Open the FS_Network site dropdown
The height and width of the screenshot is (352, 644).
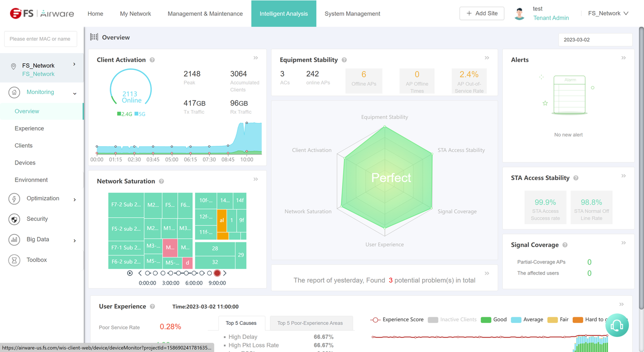608,14
